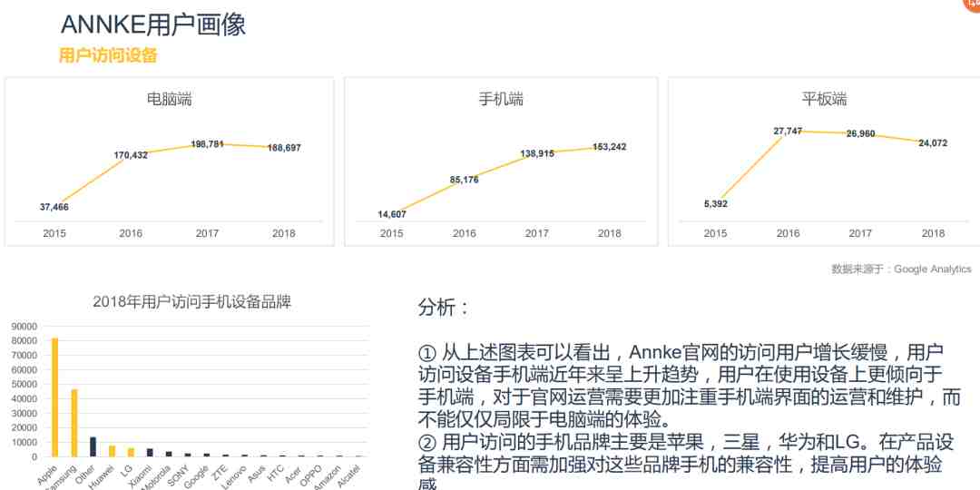This screenshot has width=980, height=490.
Task: Select data label 27,747 in 平板端 chart
Action: pos(789,132)
